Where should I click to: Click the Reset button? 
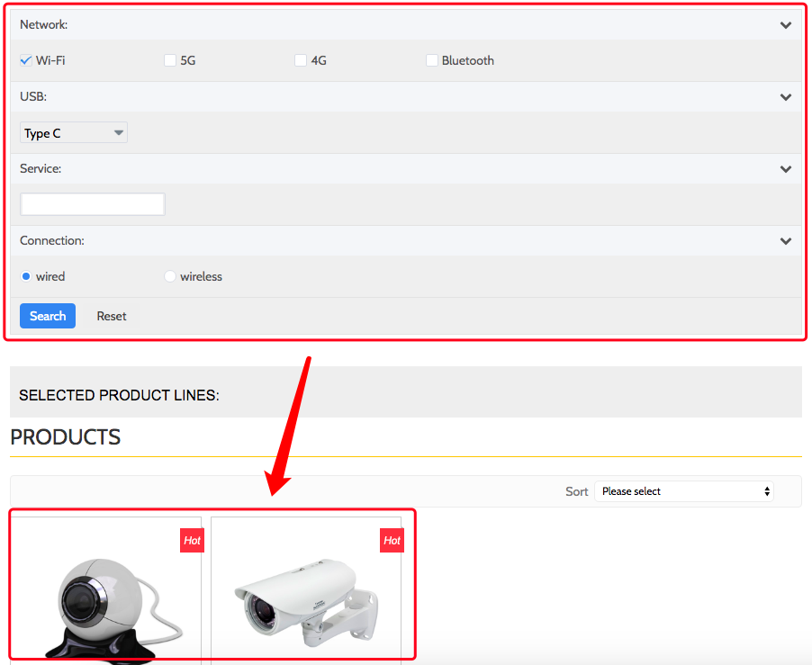click(x=112, y=316)
